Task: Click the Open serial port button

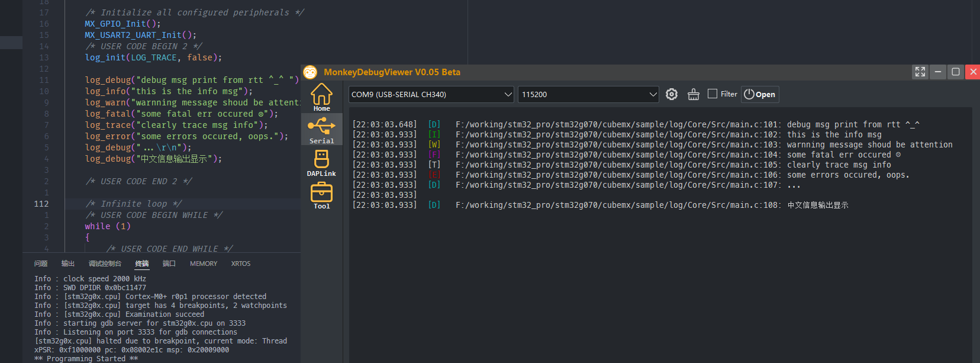Action: pos(760,94)
